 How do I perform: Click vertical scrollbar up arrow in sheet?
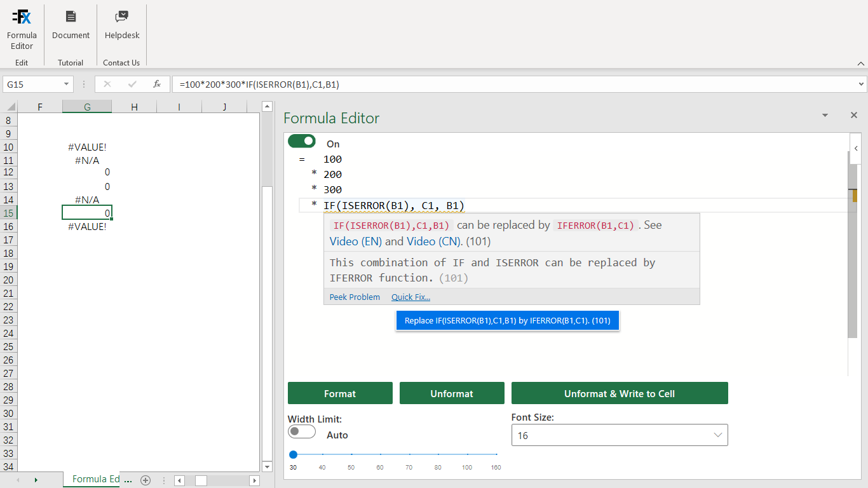pyautogui.click(x=268, y=107)
